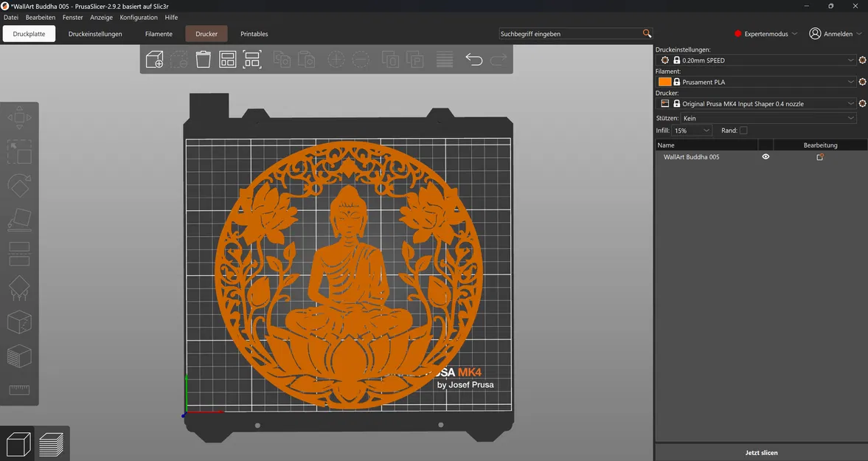Select the Rotate tool

[x=18, y=185]
